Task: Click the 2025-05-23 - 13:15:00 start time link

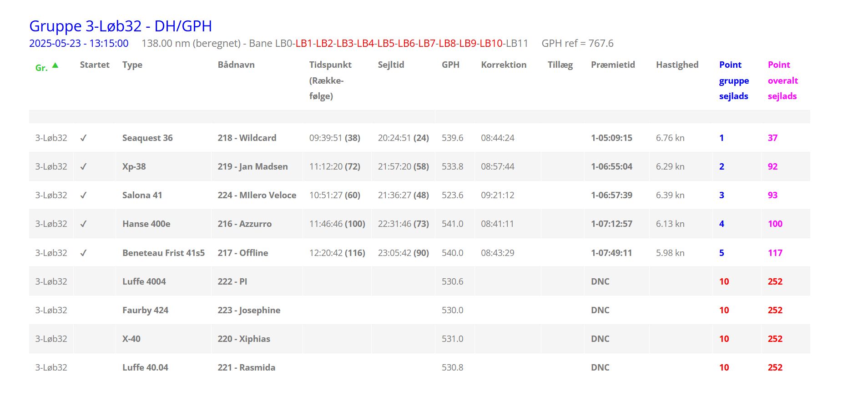Action: click(79, 43)
